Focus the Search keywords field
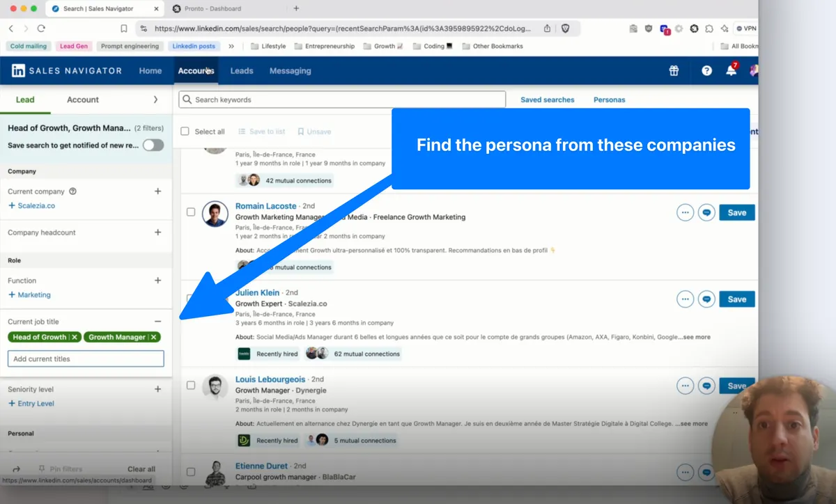The image size is (836, 504). click(x=342, y=100)
